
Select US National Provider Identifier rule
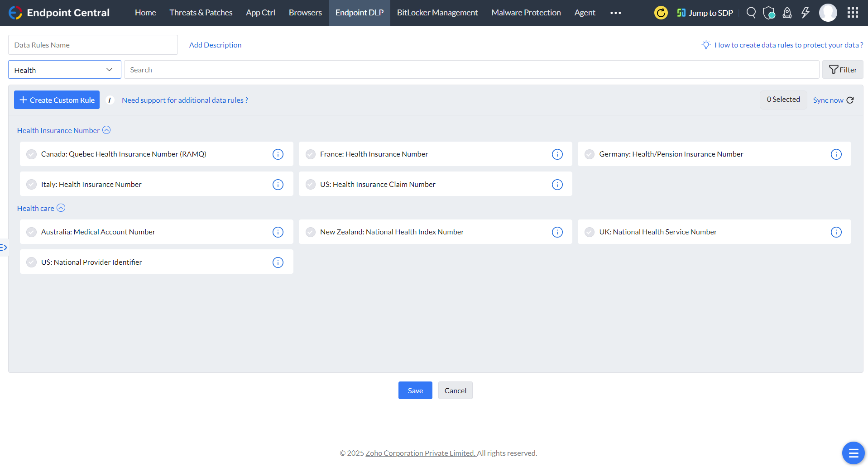coord(31,262)
